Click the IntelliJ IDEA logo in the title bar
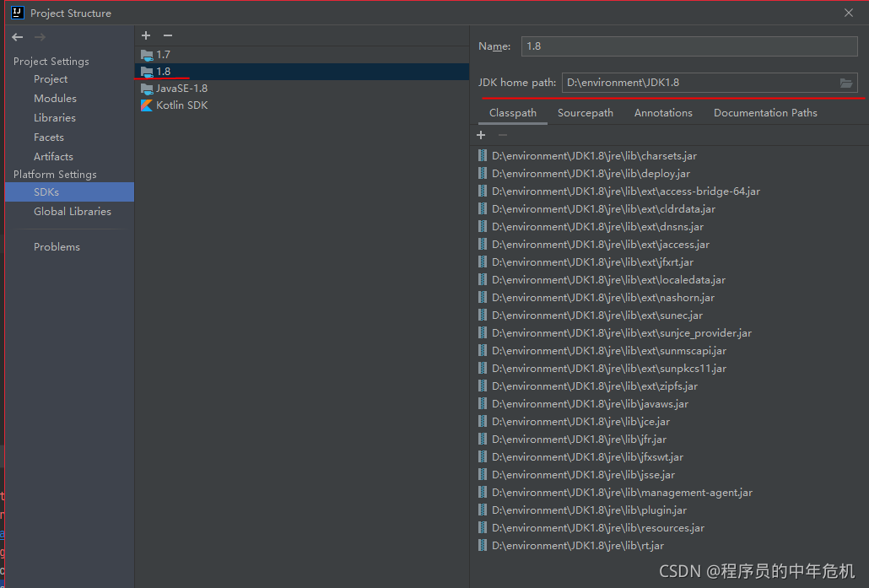 [17, 13]
